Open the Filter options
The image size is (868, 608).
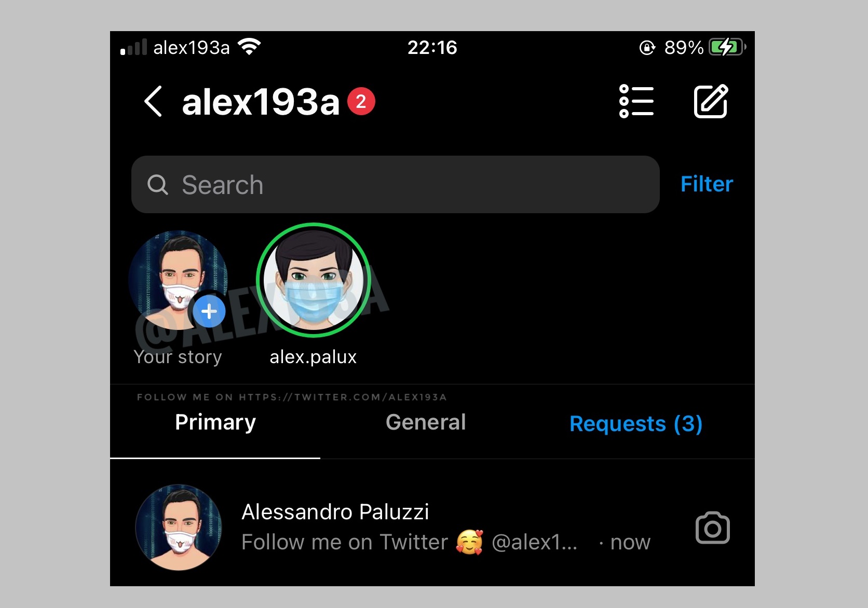point(707,184)
